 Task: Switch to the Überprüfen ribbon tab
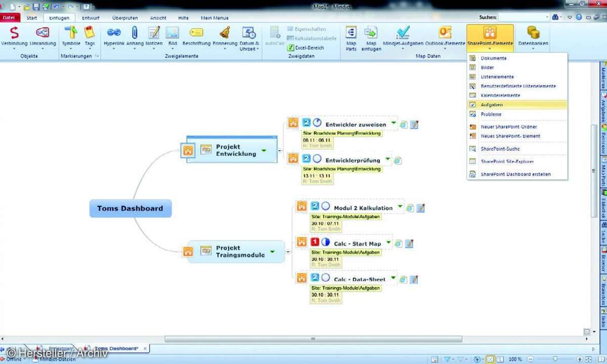(x=125, y=18)
